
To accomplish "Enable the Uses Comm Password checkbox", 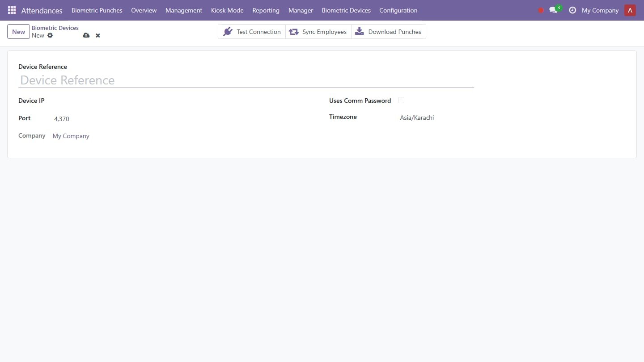I will [x=401, y=100].
